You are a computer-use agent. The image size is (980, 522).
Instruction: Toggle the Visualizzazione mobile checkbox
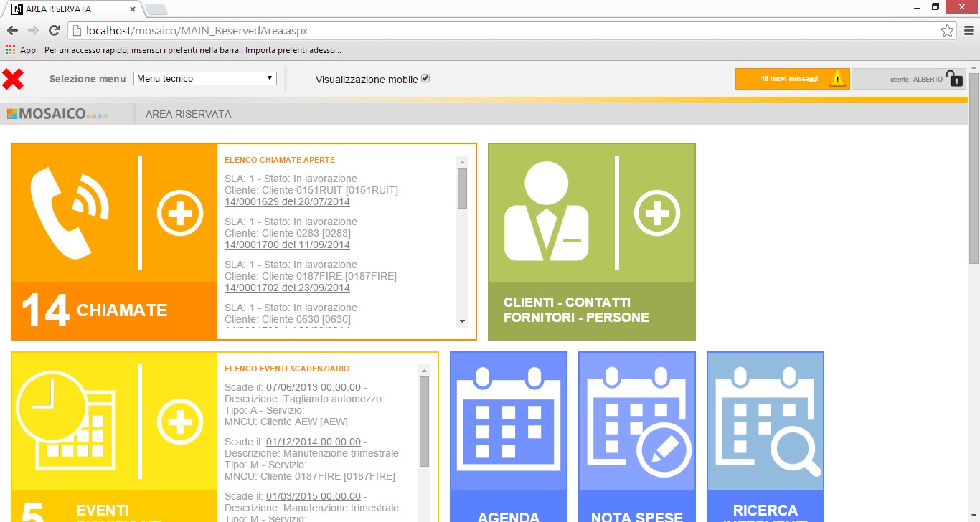coord(425,78)
